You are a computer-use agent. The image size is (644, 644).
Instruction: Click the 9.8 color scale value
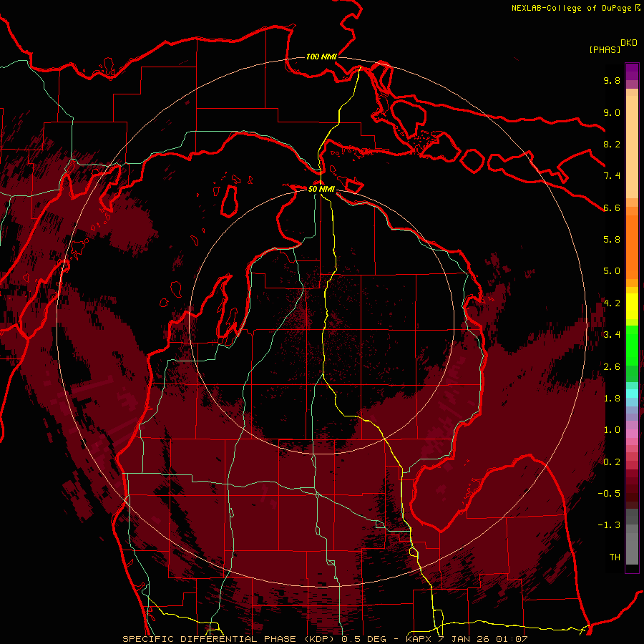(x=612, y=80)
